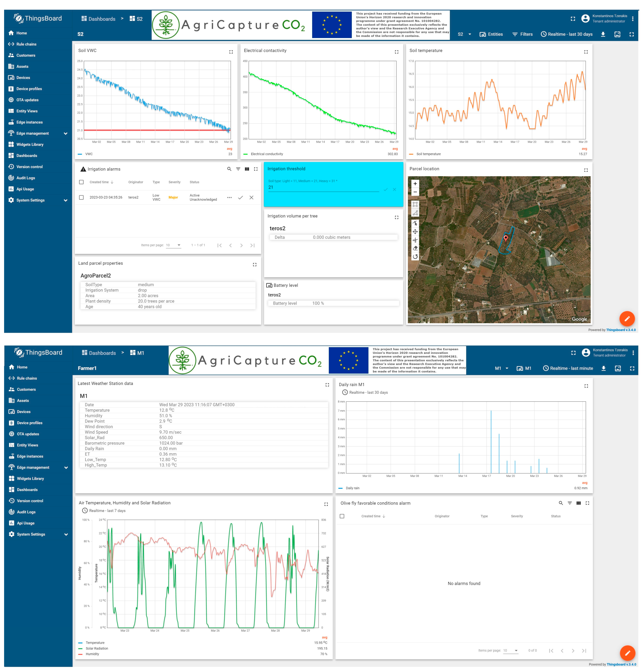
Task: Tick the teros2 alarm row checkbox
Action: click(x=82, y=197)
